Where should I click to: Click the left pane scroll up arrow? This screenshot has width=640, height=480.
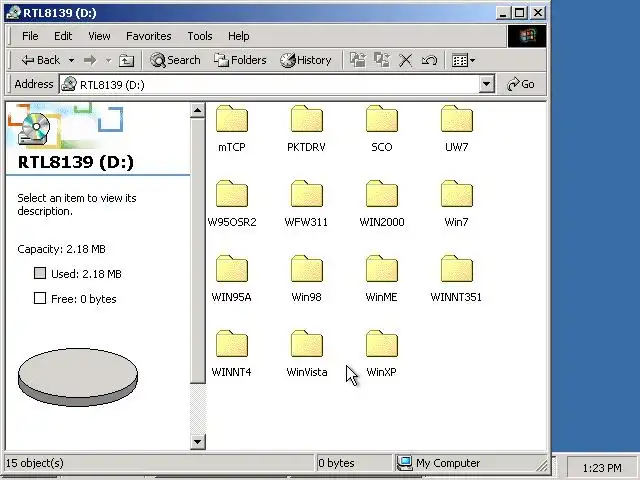198,111
